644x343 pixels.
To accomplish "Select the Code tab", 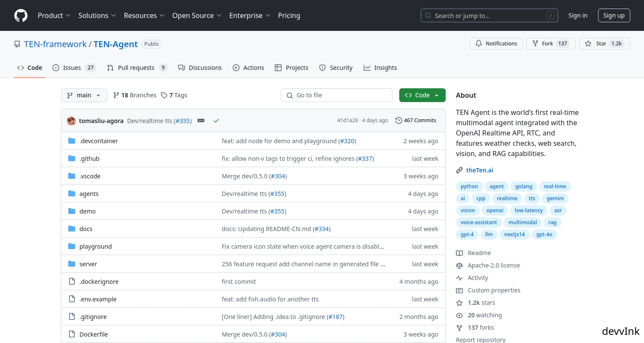I will tap(30, 68).
